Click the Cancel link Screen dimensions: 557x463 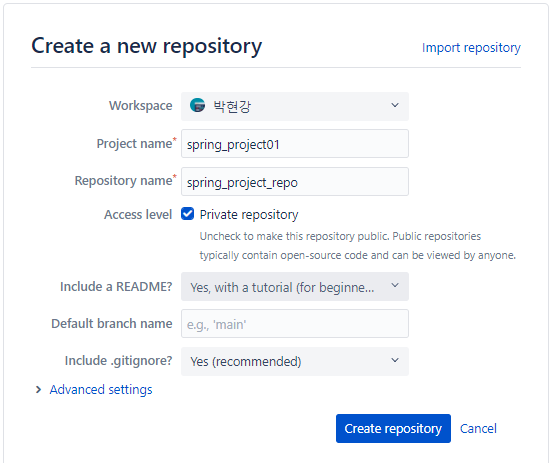(x=478, y=429)
